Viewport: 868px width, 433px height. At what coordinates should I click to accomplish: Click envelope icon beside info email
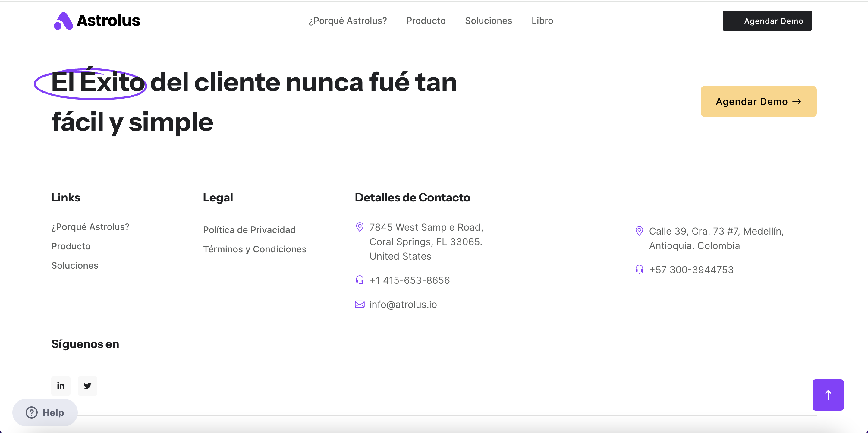(x=360, y=304)
